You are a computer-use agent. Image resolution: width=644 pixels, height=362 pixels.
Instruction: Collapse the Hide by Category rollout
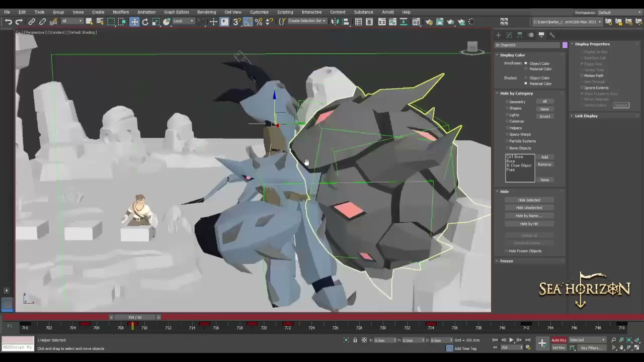tap(516, 93)
